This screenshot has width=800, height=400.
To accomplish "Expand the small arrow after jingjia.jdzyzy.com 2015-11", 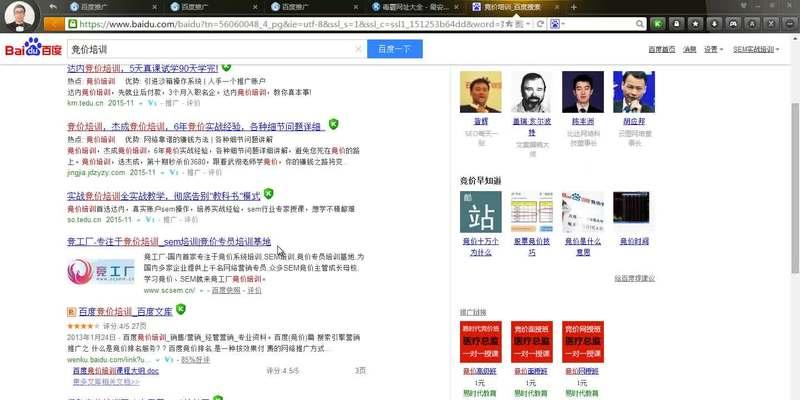I will coord(162,173).
